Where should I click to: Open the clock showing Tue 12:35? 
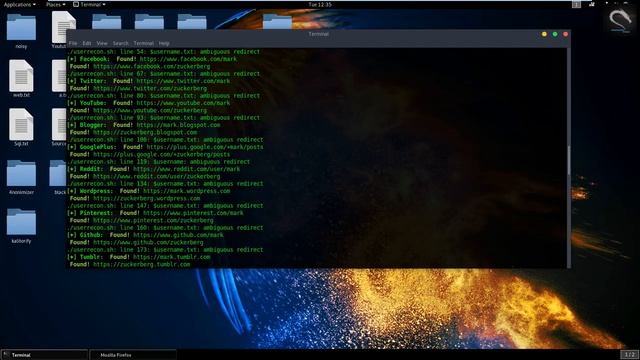(320, 4)
